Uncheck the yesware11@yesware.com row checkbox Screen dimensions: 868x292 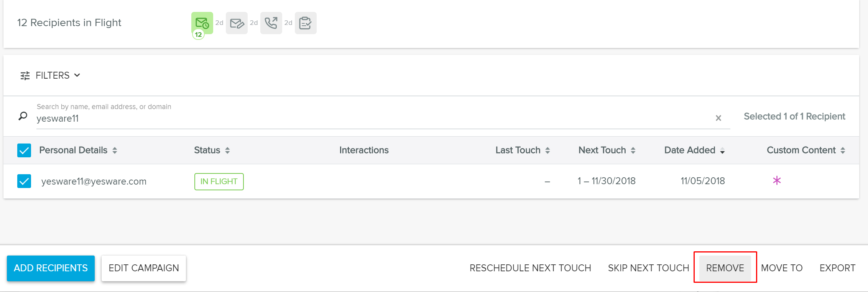pyautogui.click(x=24, y=181)
